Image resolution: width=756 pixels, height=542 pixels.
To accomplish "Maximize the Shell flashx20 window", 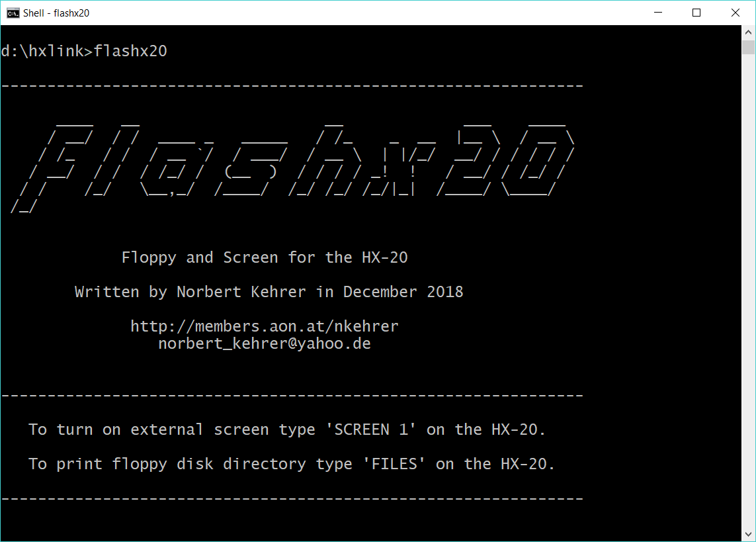I will 696,13.
